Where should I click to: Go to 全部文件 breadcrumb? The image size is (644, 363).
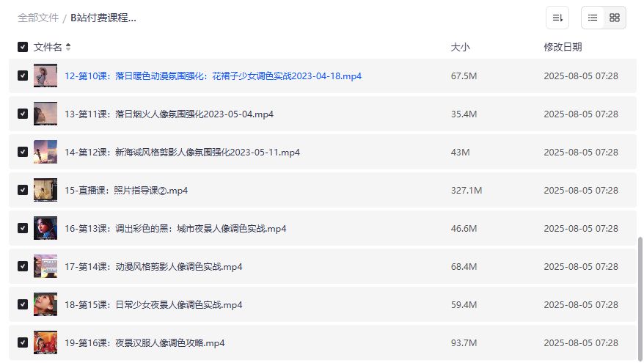[38, 18]
